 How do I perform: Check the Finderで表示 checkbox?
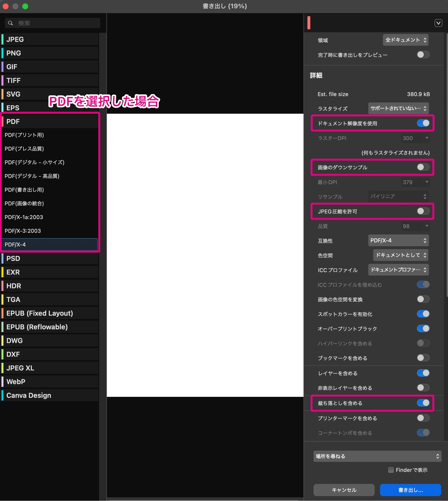(x=391, y=470)
